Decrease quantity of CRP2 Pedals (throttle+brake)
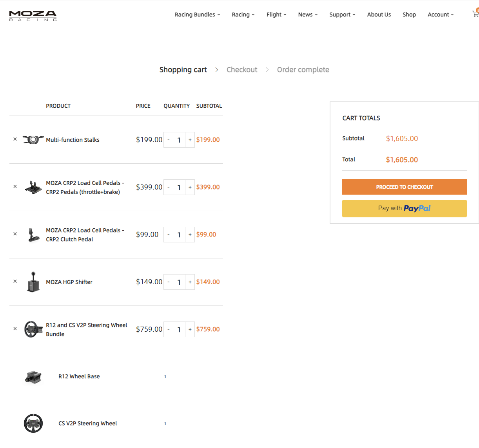Screen dimensions: 479x448 click(169, 187)
